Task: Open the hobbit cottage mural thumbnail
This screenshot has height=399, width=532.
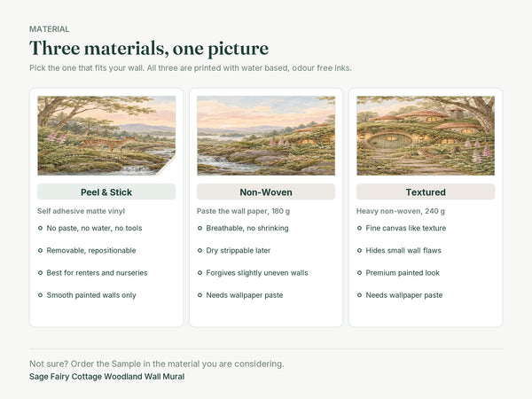Action: 426,136
